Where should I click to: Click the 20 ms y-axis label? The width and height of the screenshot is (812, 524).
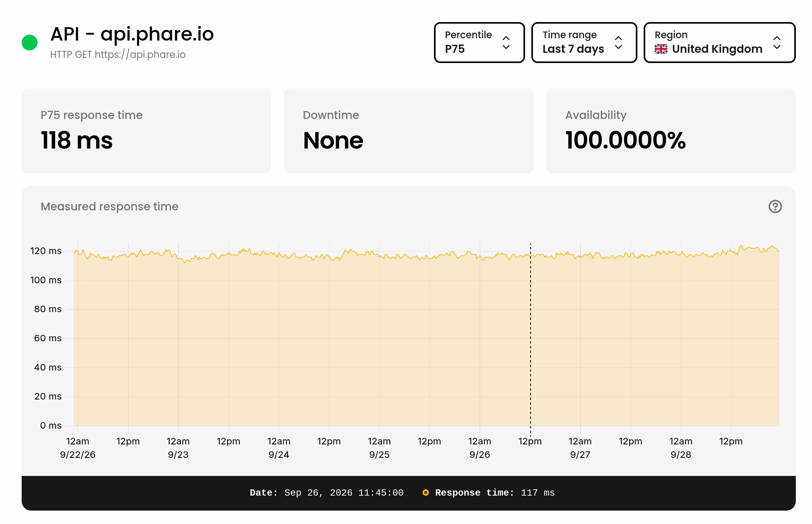(x=48, y=396)
